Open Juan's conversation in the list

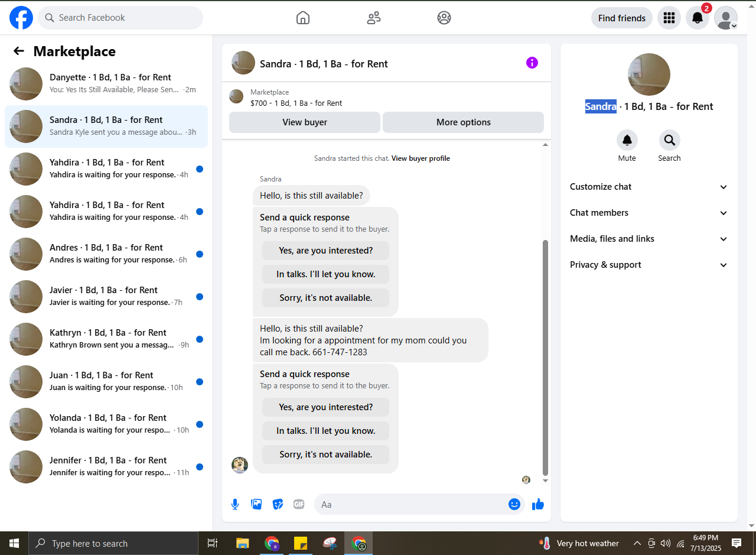106,382
